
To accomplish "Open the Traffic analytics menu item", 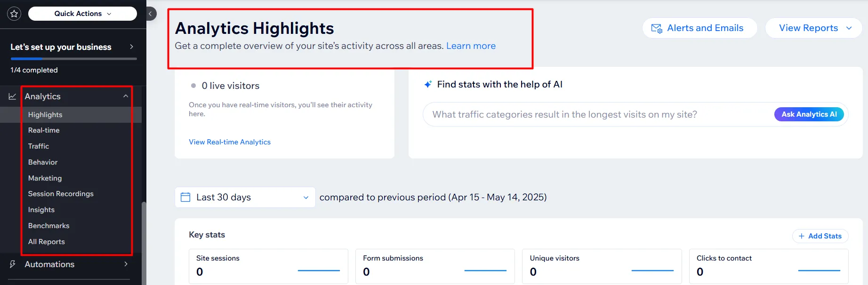I will tap(39, 146).
